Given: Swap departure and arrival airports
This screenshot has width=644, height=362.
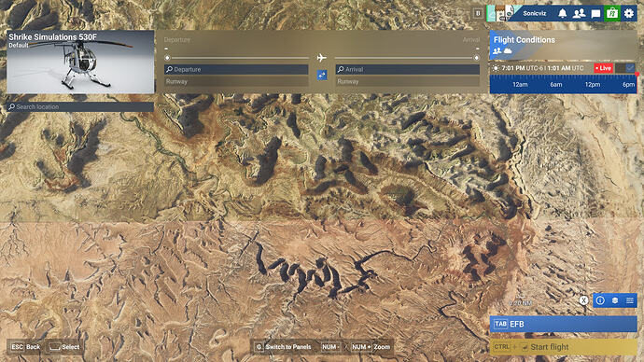Looking at the screenshot, I should pyautogui.click(x=322, y=76).
